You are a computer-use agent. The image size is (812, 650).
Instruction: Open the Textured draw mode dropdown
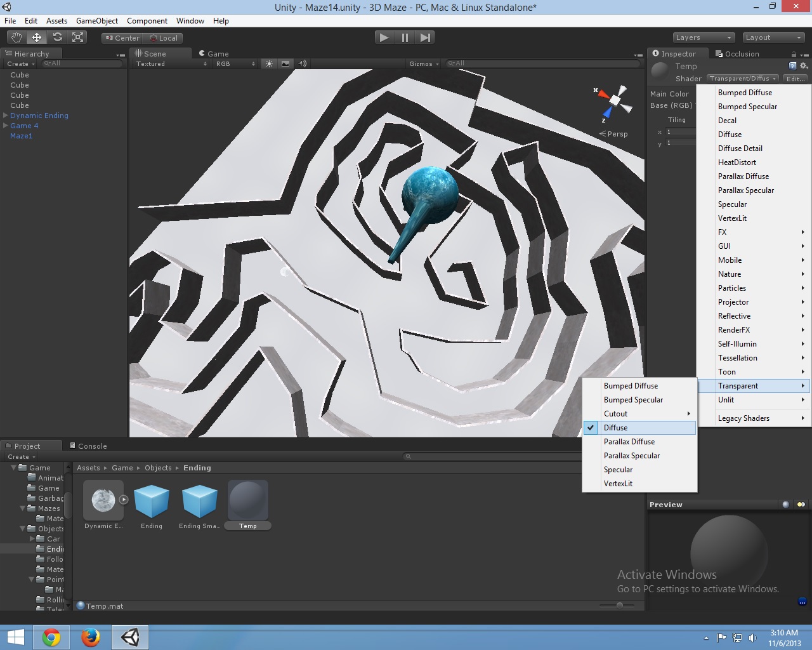171,63
